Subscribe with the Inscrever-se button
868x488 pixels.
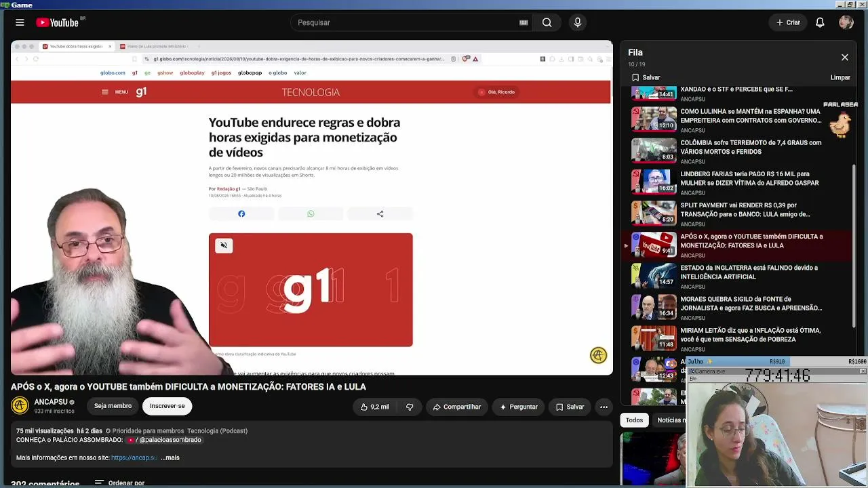pyautogui.click(x=167, y=406)
